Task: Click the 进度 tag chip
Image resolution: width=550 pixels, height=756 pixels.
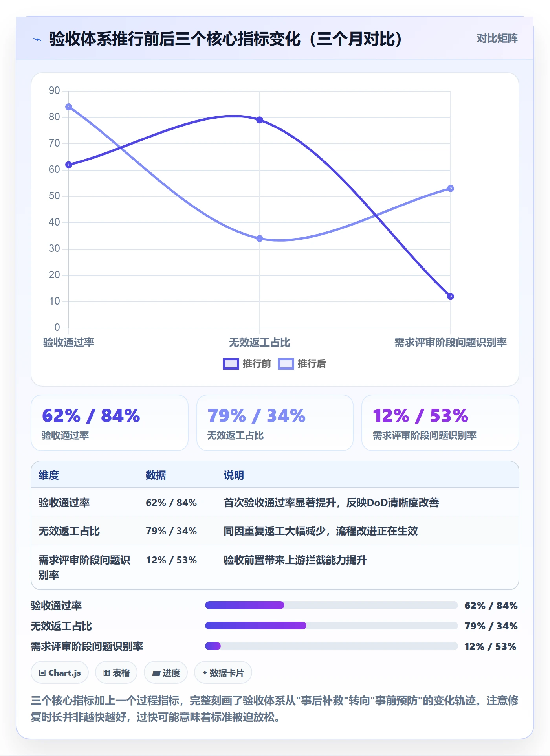Action: click(x=166, y=673)
